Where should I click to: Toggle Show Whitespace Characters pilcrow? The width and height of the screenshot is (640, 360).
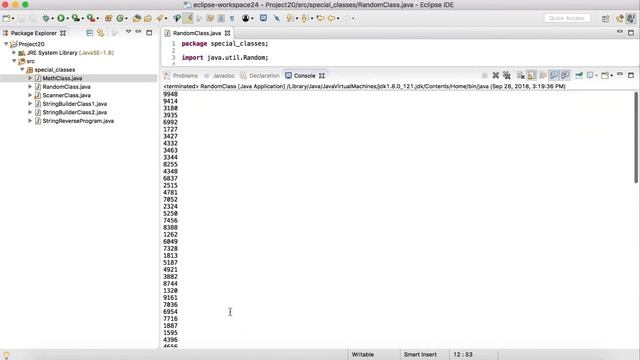pyautogui.click(x=232, y=18)
